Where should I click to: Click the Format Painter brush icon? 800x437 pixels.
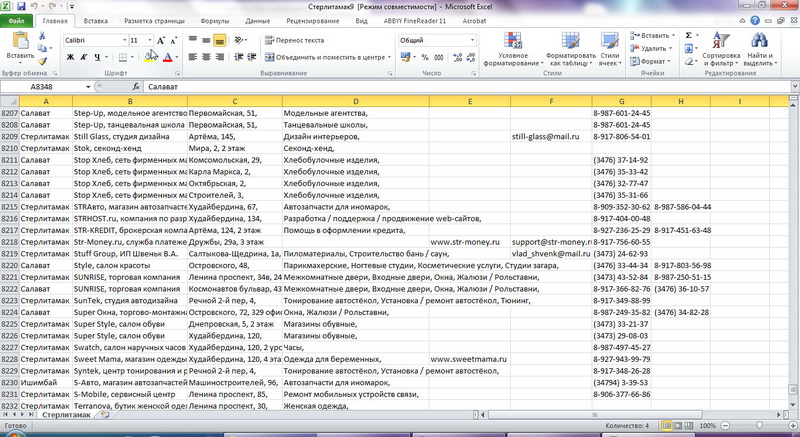coord(42,61)
